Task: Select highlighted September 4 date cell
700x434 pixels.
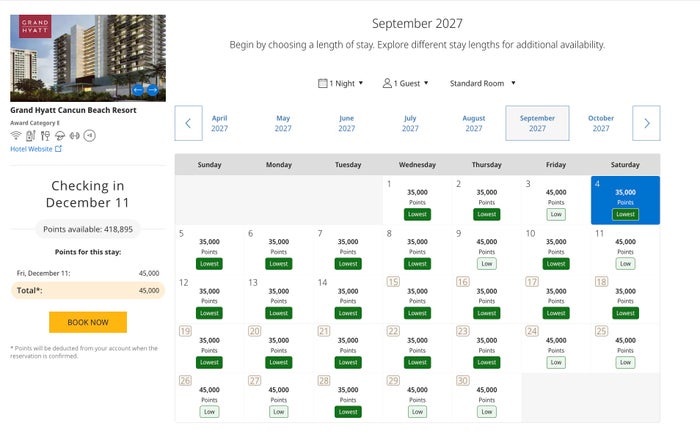Action: tap(625, 200)
